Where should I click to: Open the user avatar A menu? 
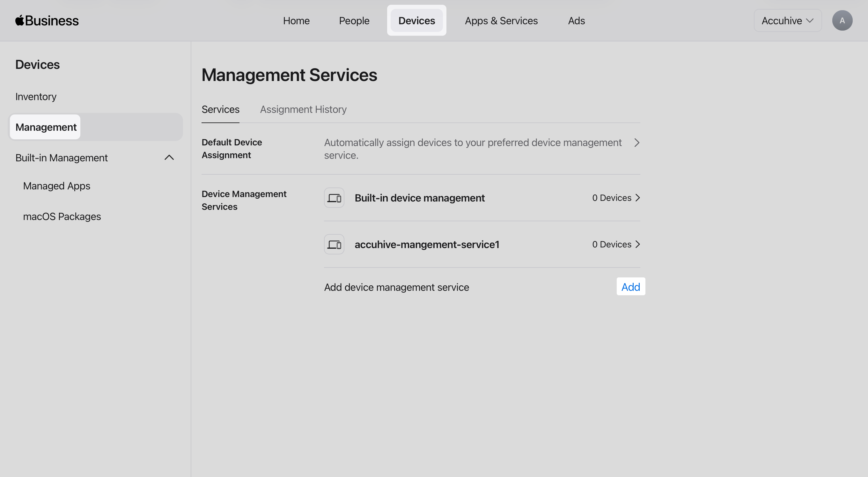(x=842, y=20)
